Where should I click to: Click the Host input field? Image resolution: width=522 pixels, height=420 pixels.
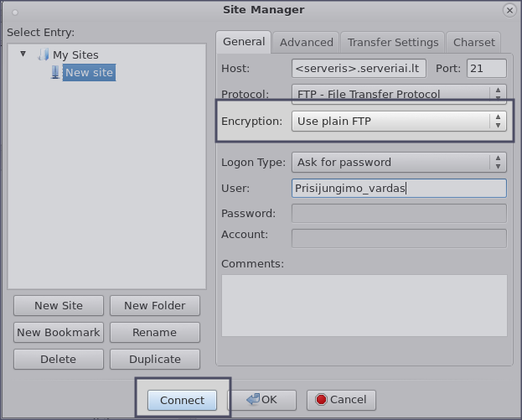(359, 68)
